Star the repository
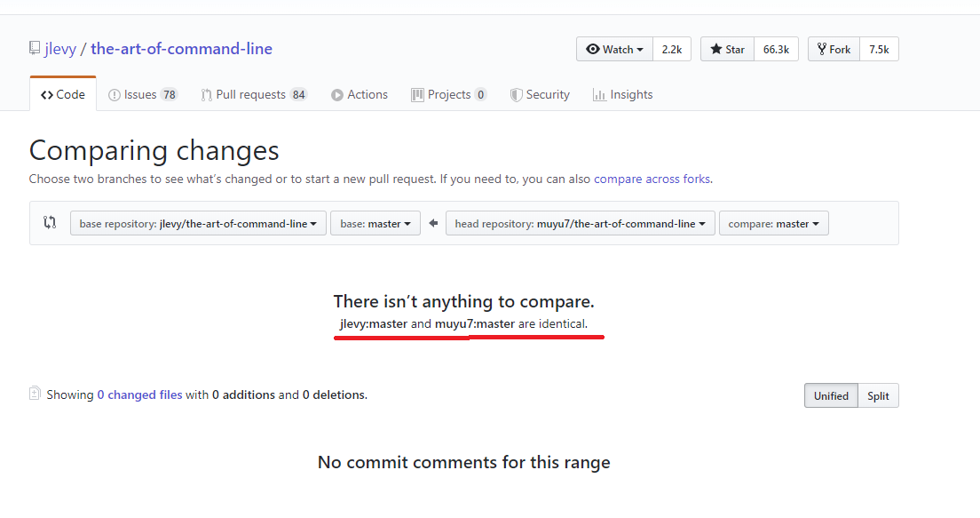 tap(727, 50)
